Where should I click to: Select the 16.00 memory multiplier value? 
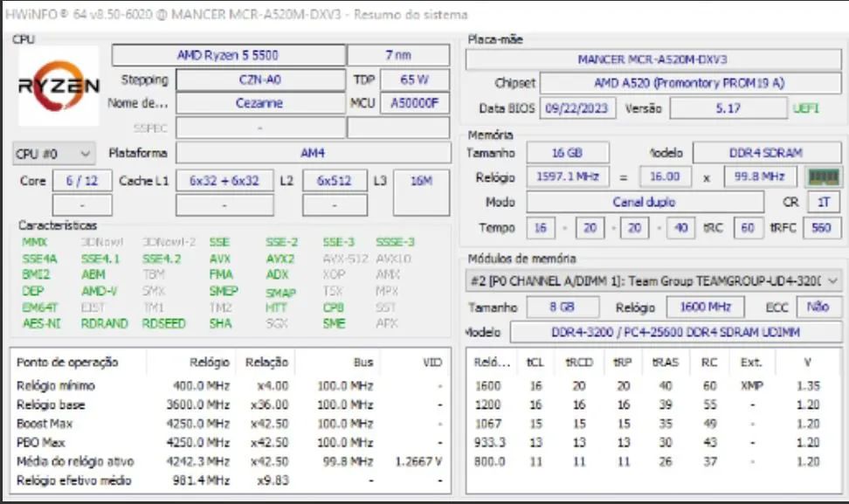(665, 177)
